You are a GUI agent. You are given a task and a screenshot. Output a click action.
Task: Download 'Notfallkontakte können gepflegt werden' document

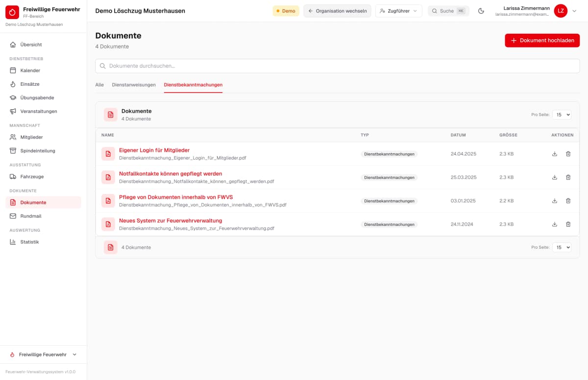[555, 177]
